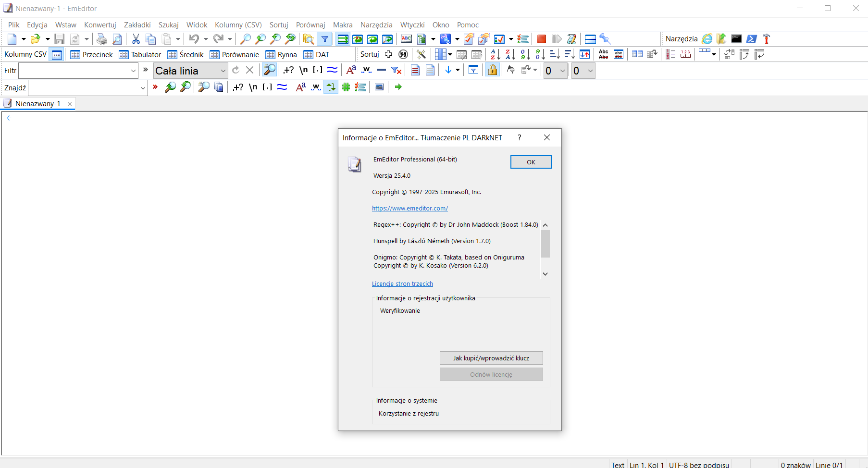Open the Wtyczki menu

pyautogui.click(x=412, y=25)
